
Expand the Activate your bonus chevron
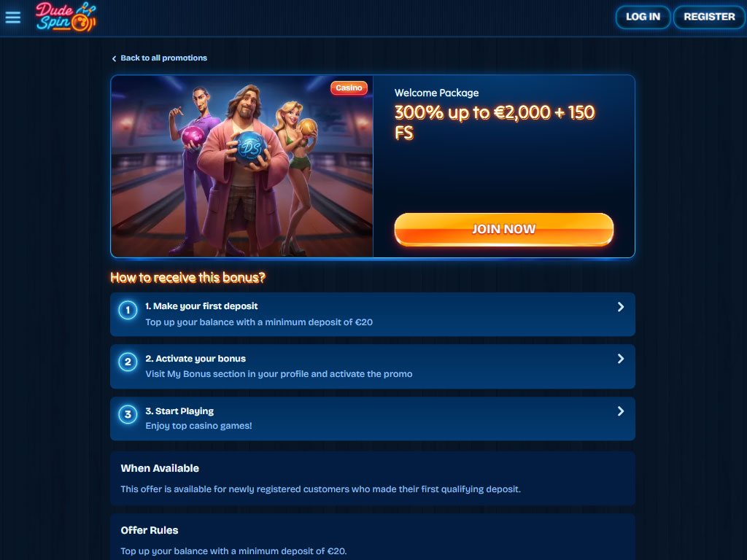point(621,359)
